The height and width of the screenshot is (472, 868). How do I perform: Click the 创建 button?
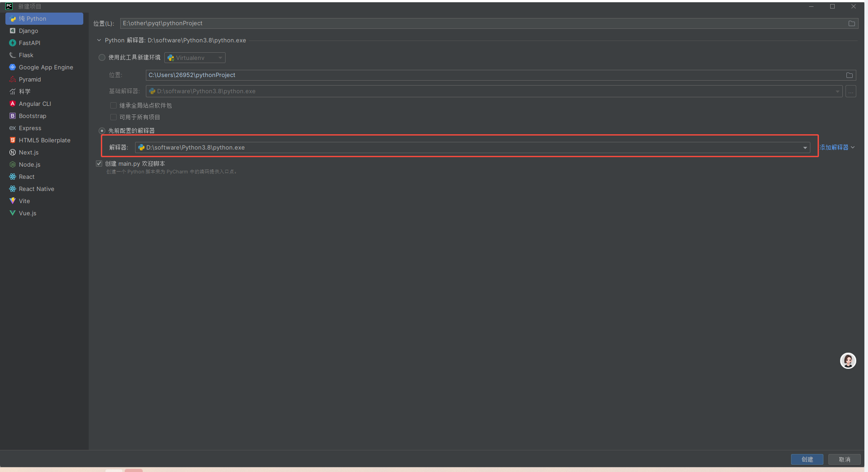807,459
